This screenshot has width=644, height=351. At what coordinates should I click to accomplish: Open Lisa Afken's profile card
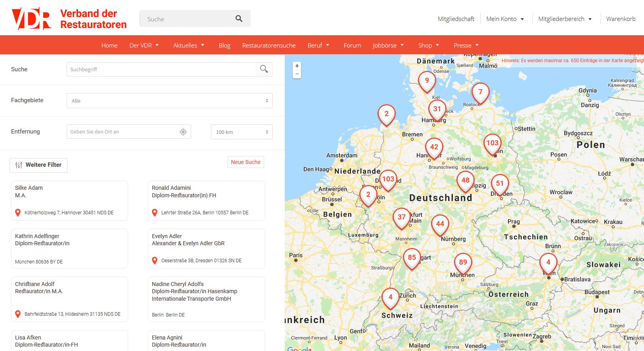pyautogui.click(x=69, y=341)
